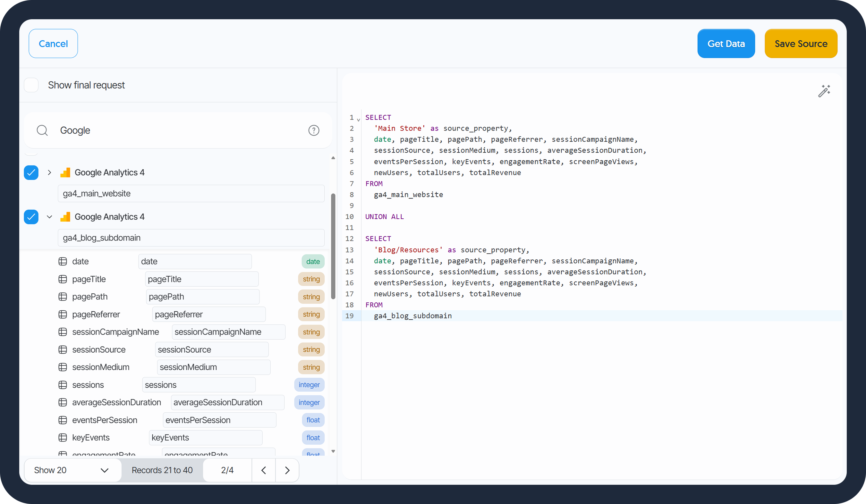The width and height of the screenshot is (866, 504).
Task: Uncheck the ga4_main_website source checkbox
Action: (x=31, y=172)
